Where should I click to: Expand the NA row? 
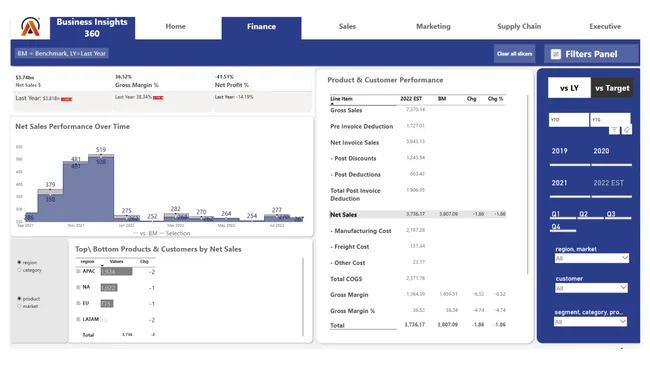pyautogui.click(x=78, y=287)
